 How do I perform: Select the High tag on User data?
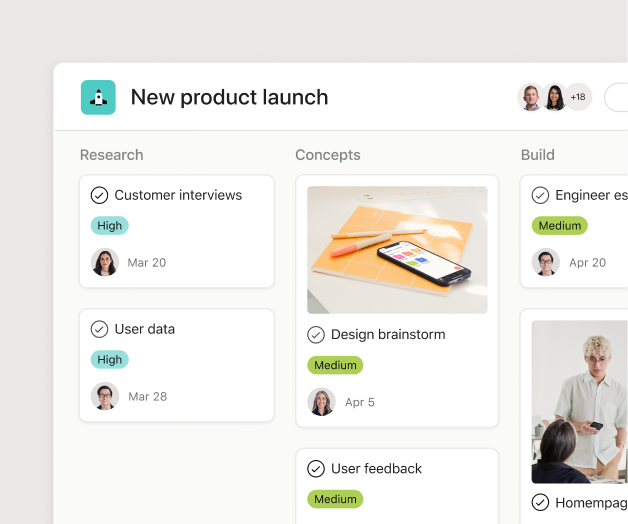(110, 359)
